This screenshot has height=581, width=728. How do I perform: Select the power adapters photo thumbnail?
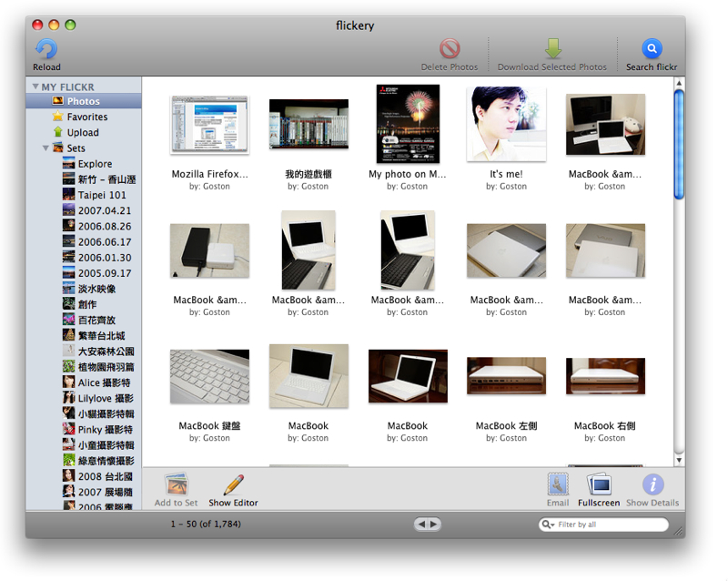(210, 250)
